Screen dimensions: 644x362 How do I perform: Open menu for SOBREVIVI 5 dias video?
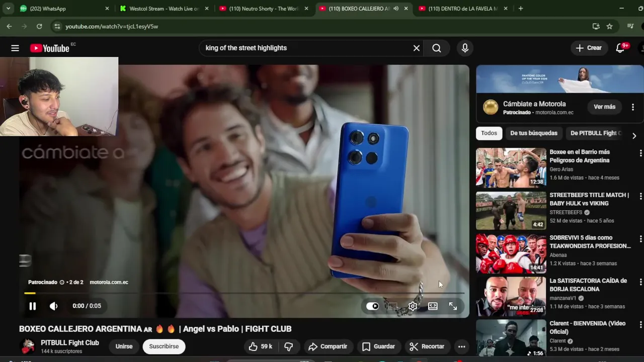(640, 239)
